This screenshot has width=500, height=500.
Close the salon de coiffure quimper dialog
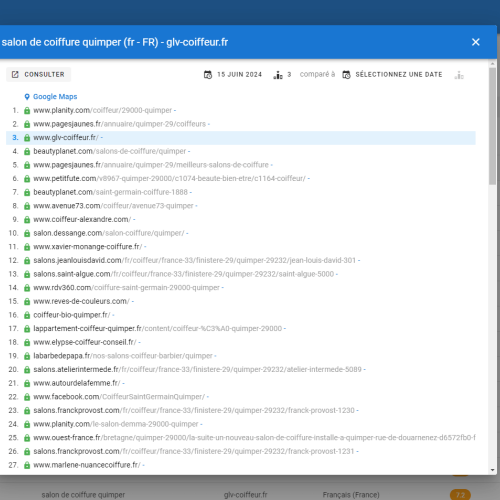pyautogui.click(x=476, y=42)
